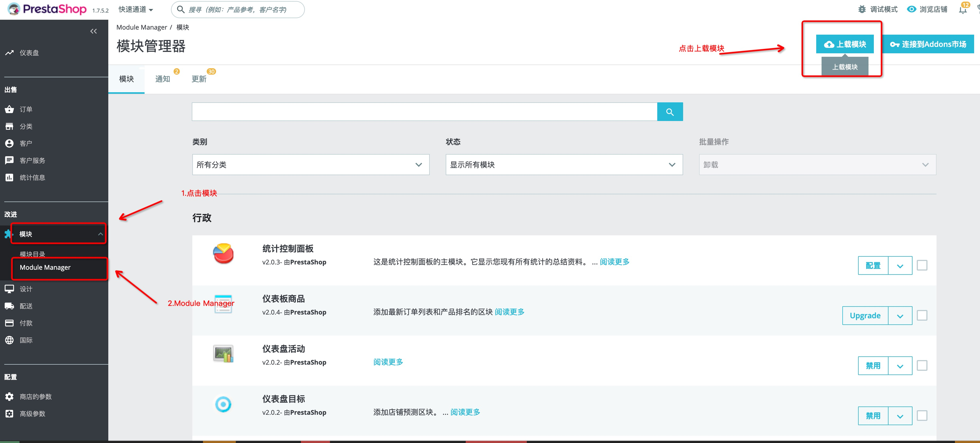The width and height of the screenshot is (980, 443).
Task: Open 订单 orders from the sidebar
Action: (x=26, y=110)
